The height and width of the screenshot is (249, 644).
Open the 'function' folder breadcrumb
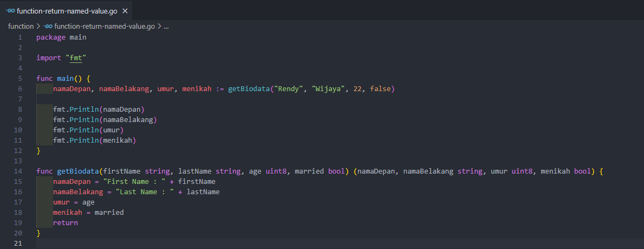tap(21, 27)
